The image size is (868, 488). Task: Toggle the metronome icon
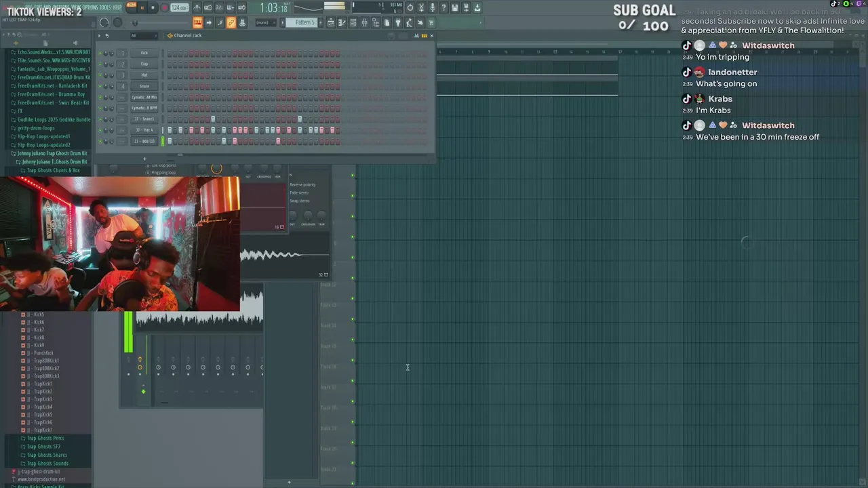pos(197,7)
